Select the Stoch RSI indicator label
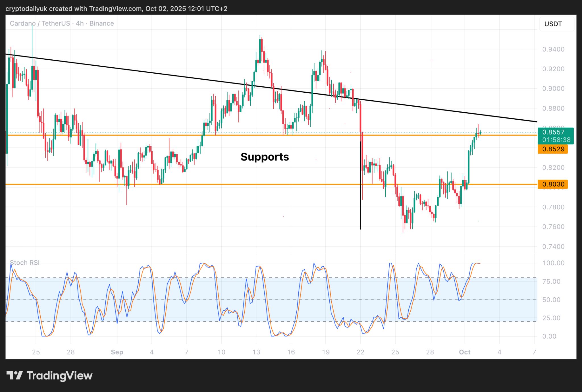Image resolution: width=582 pixels, height=392 pixels. (25, 263)
